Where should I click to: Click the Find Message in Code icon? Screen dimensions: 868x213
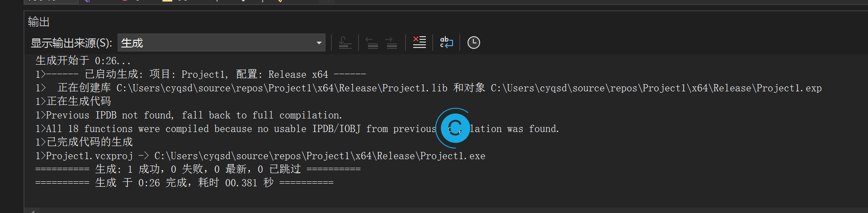(345, 43)
